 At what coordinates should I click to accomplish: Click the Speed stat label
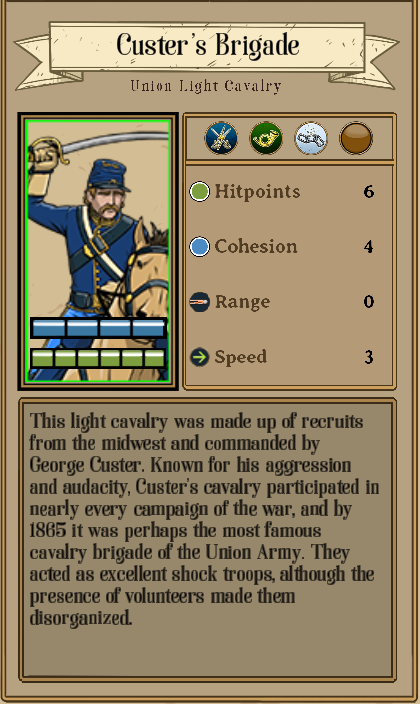241,357
